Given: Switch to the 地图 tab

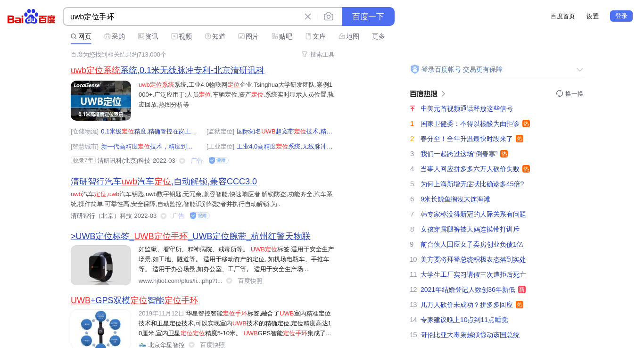Looking at the screenshot, I should (349, 36).
